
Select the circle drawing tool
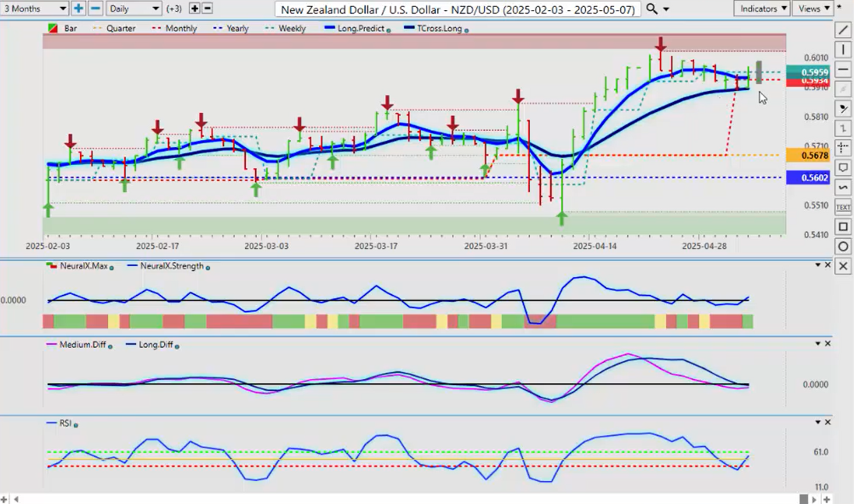click(x=843, y=246)
